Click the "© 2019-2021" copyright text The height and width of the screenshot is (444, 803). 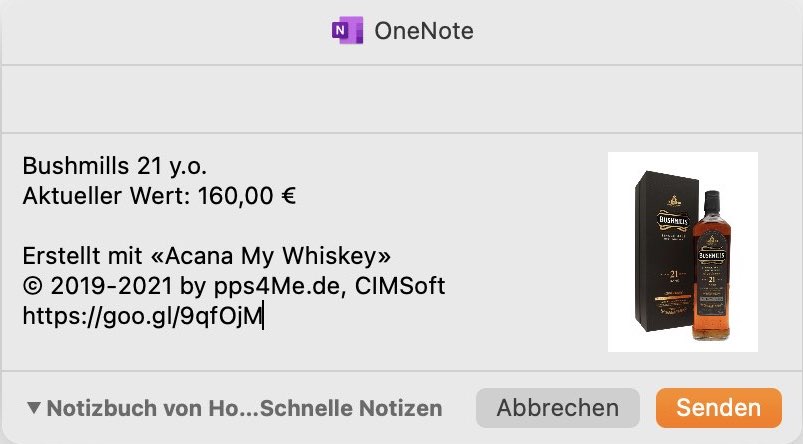[x=97, y=286]
